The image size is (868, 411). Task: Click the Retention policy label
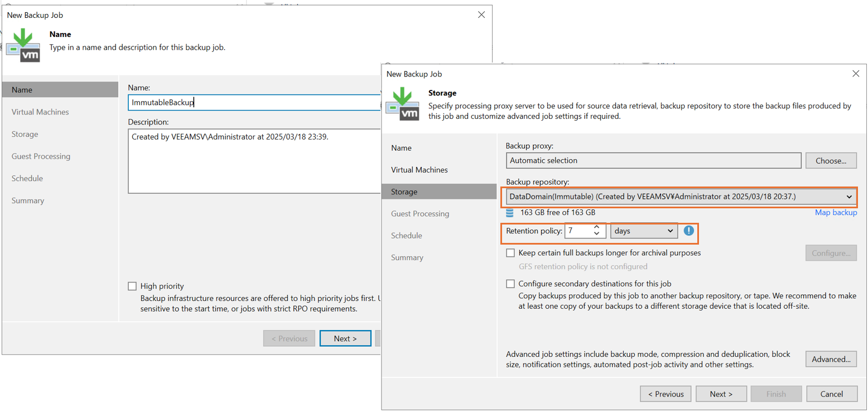(x=534, y=231)
